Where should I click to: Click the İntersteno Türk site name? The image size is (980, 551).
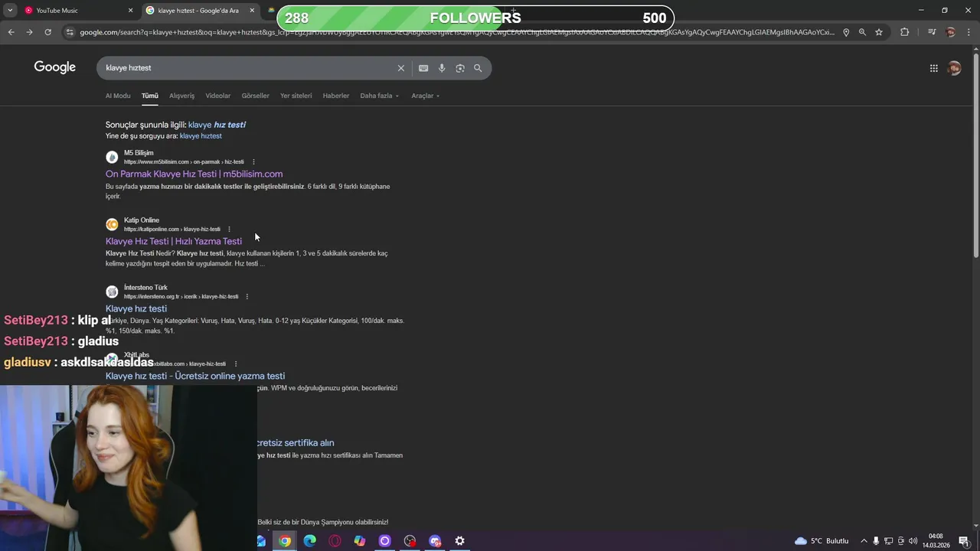[x=145, y=288]
